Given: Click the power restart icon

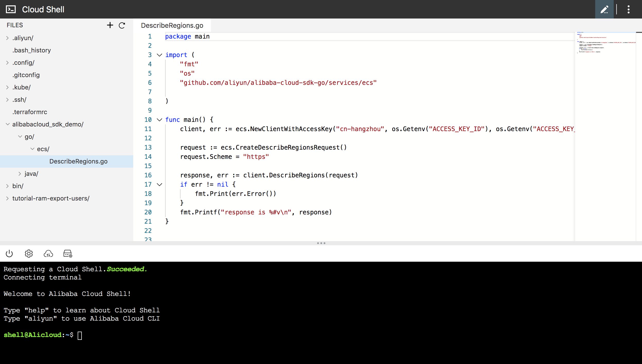Looking at the screenshot, I should click(x=9, y=254).
